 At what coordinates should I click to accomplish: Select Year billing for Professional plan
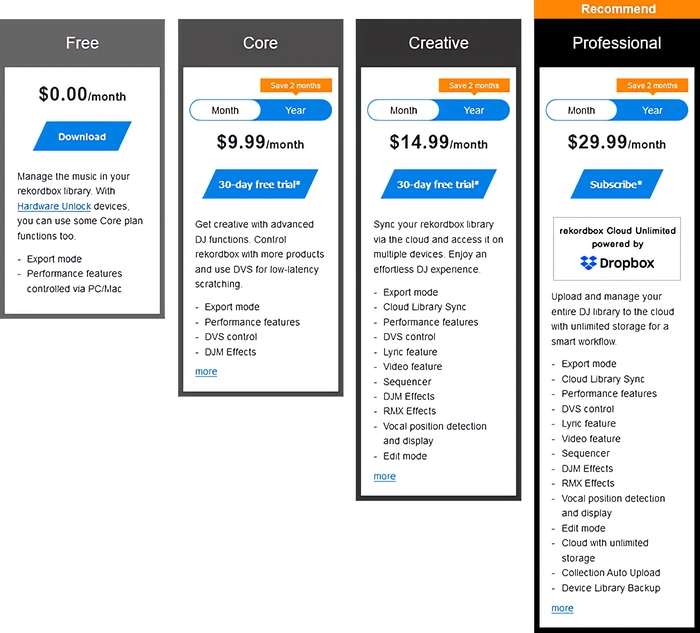(652, 110)
